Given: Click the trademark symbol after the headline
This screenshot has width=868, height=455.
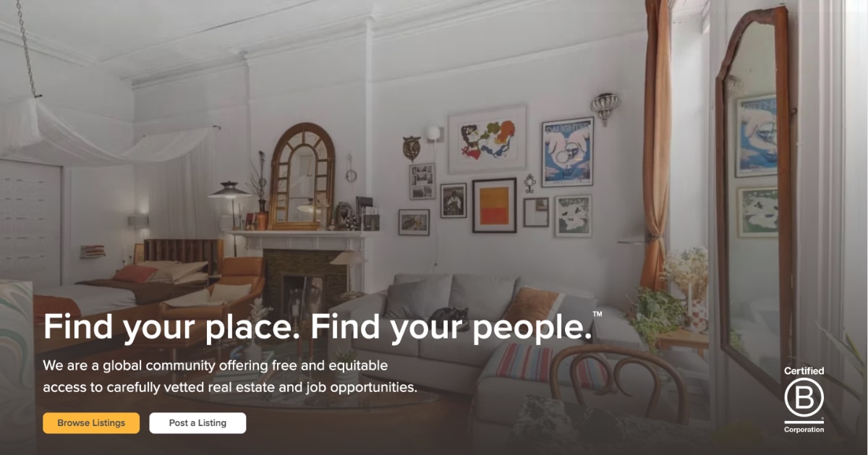Looking at the screenshot, I should (597, 315).
